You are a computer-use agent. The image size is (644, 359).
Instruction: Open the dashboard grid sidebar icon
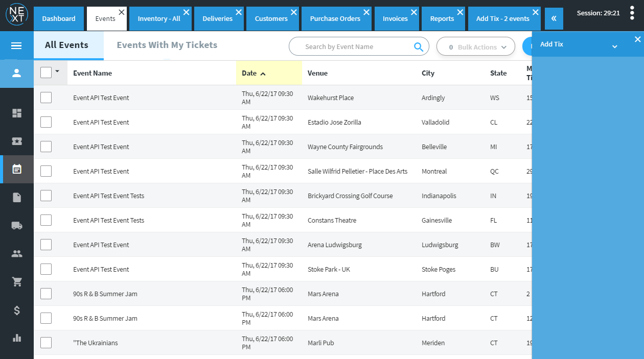point(17,113)
